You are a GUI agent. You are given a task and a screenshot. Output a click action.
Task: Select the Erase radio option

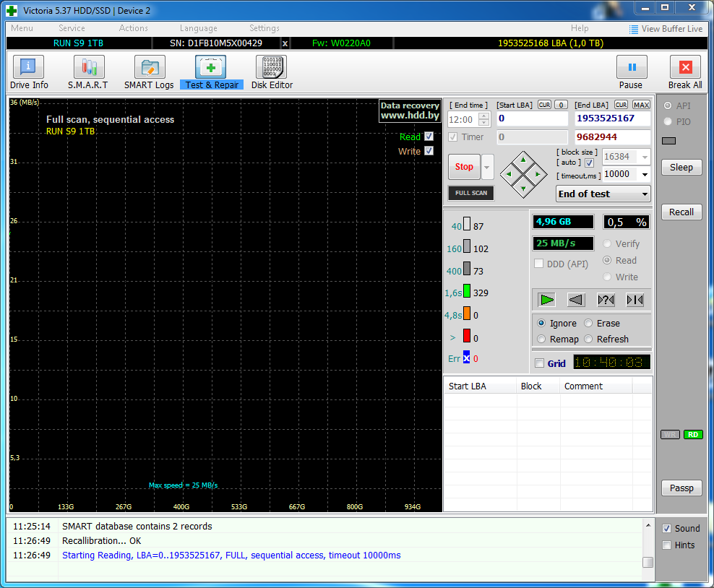click(588, 323)
